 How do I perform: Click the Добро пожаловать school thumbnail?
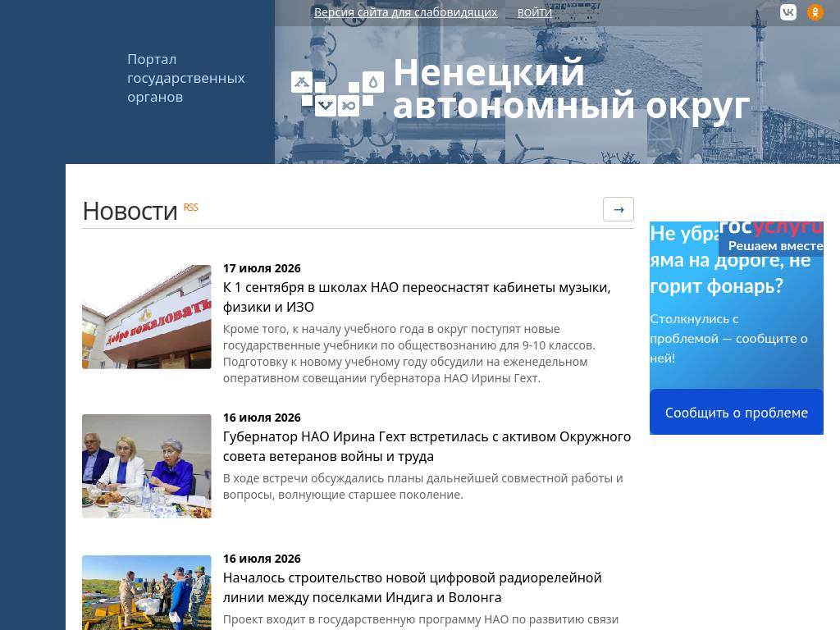pyautogui.click(x=146, y=317)
